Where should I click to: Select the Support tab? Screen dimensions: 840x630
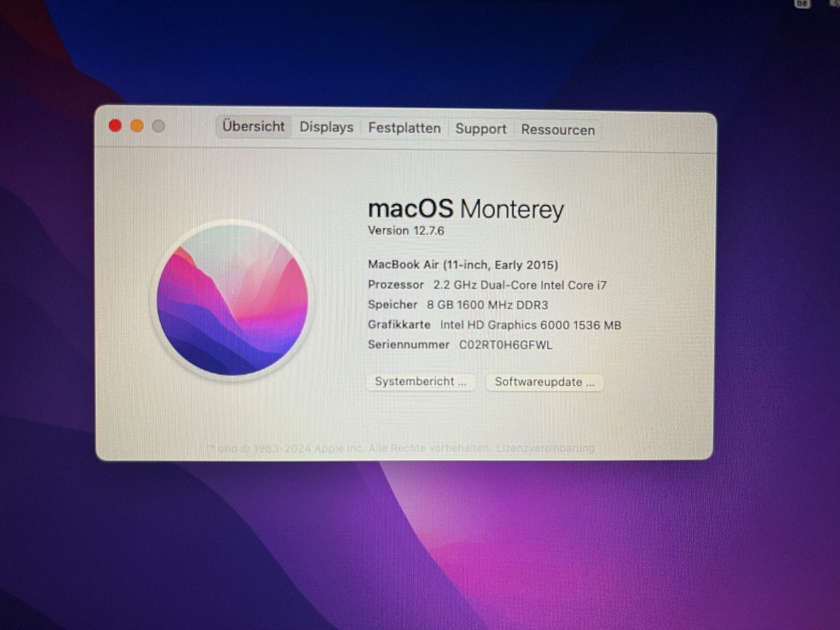(481, 129)
